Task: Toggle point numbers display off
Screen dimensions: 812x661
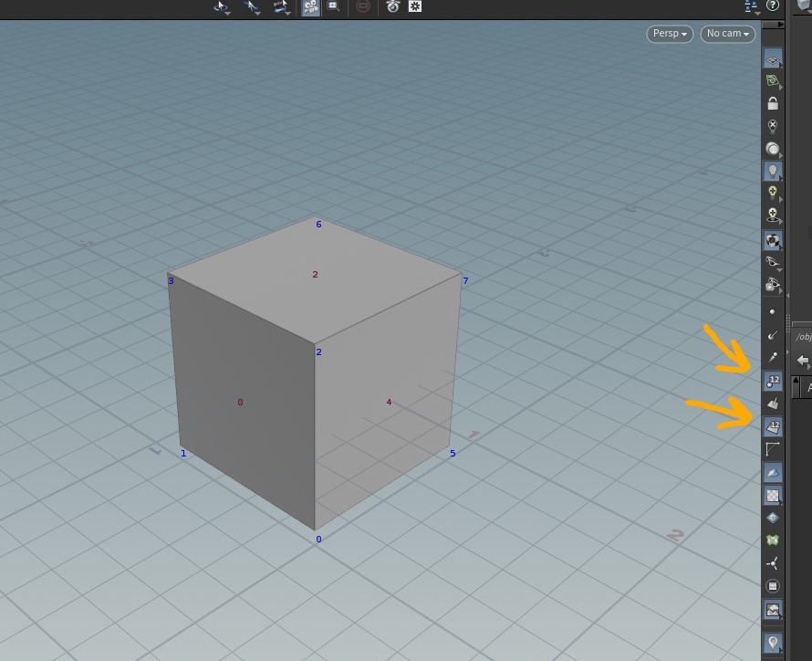Action: pos(773,382)
